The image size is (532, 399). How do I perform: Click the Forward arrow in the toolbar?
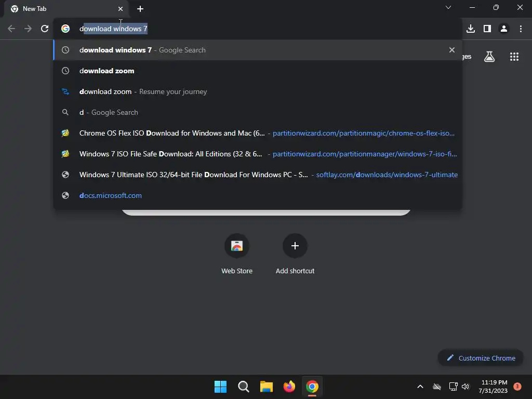click(28, 29)
